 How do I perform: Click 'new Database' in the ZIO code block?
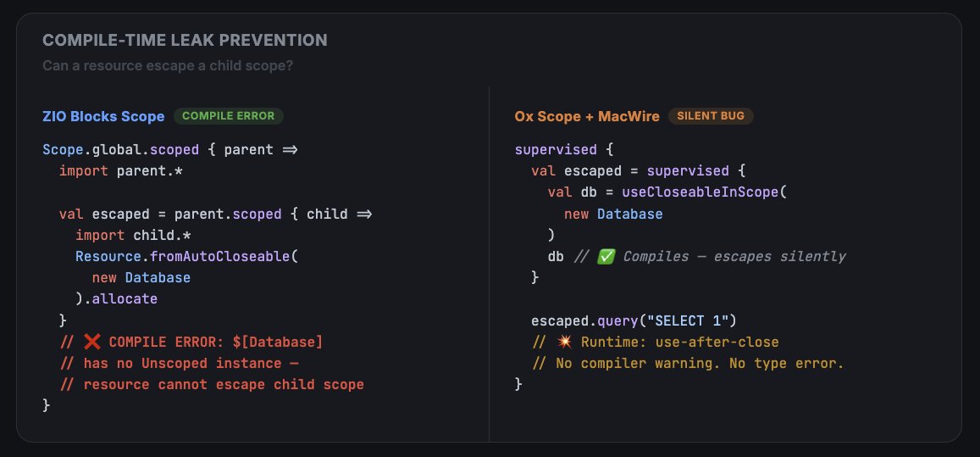[x=141, y=278]
